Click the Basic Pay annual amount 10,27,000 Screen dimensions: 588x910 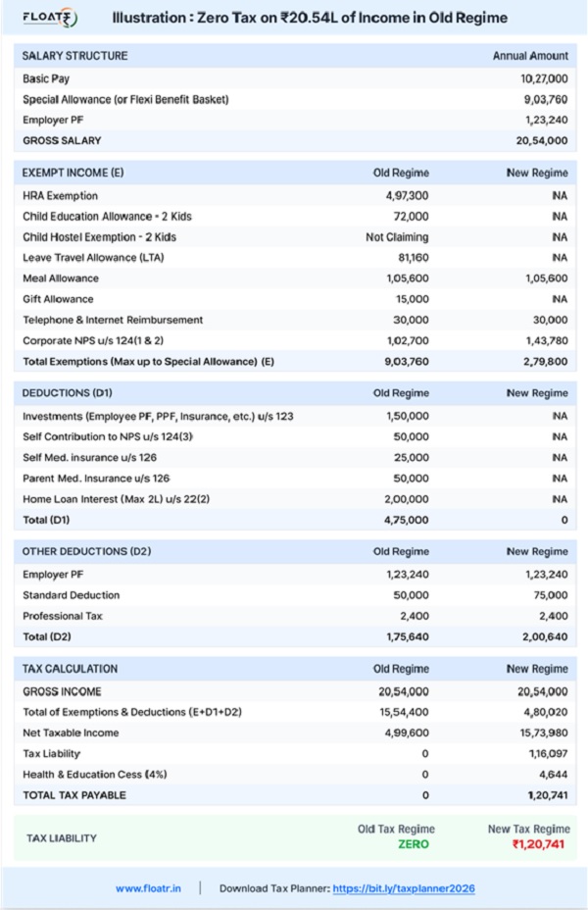pos(544,78)
